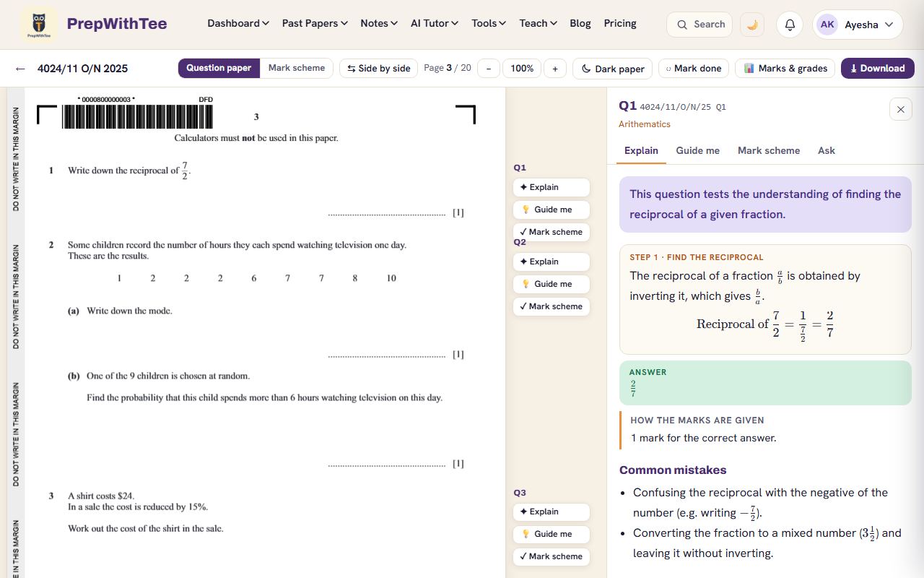Open notifications via the bell icon
The height and width of the screenshot is (578, 924).
point(790,25)
